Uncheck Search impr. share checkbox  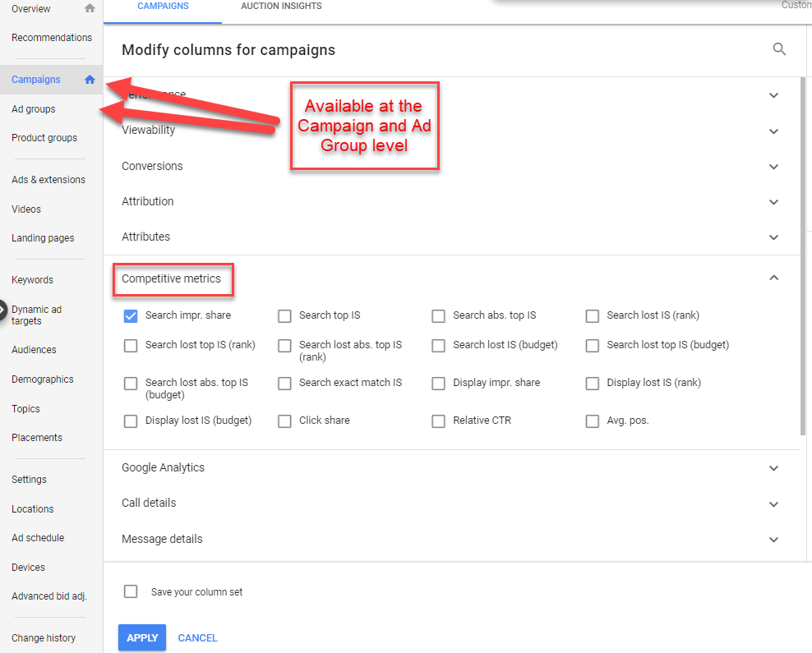point(131,316)
